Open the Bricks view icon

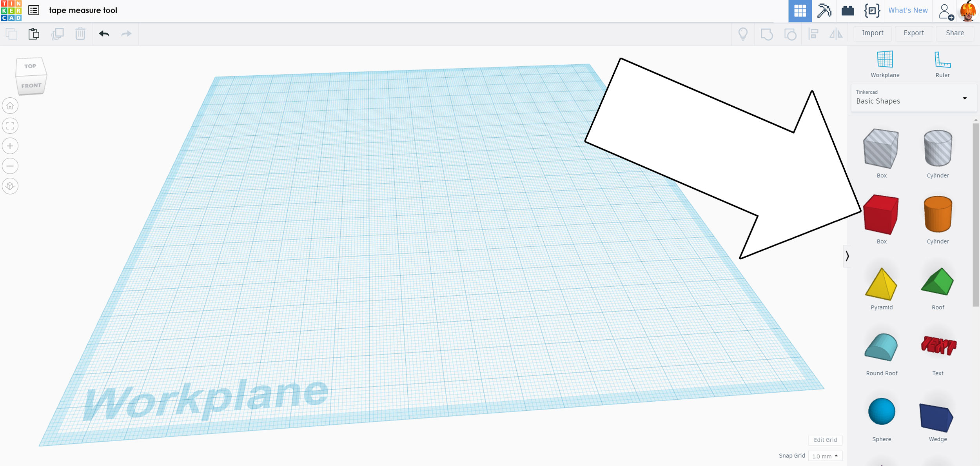tap(848, 11)
